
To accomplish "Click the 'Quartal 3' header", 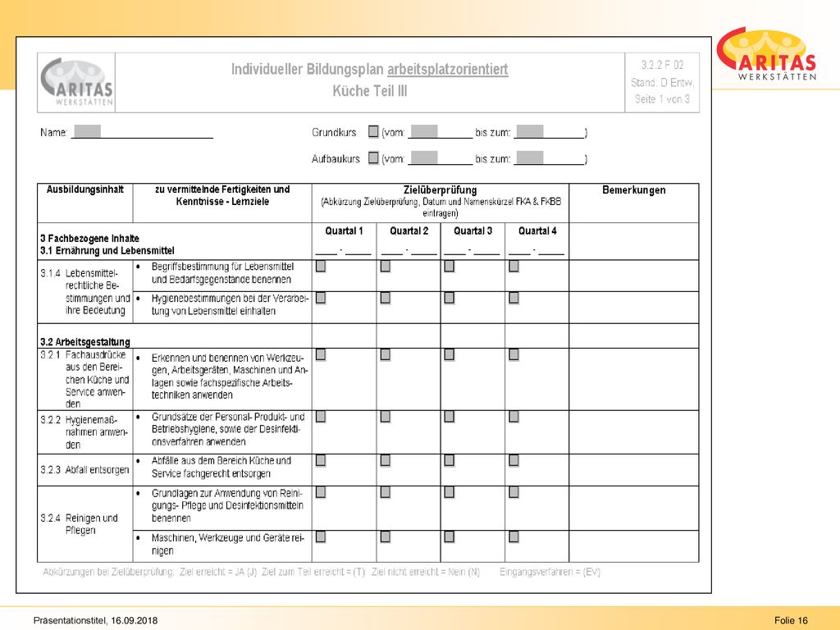I will point(472,231).
